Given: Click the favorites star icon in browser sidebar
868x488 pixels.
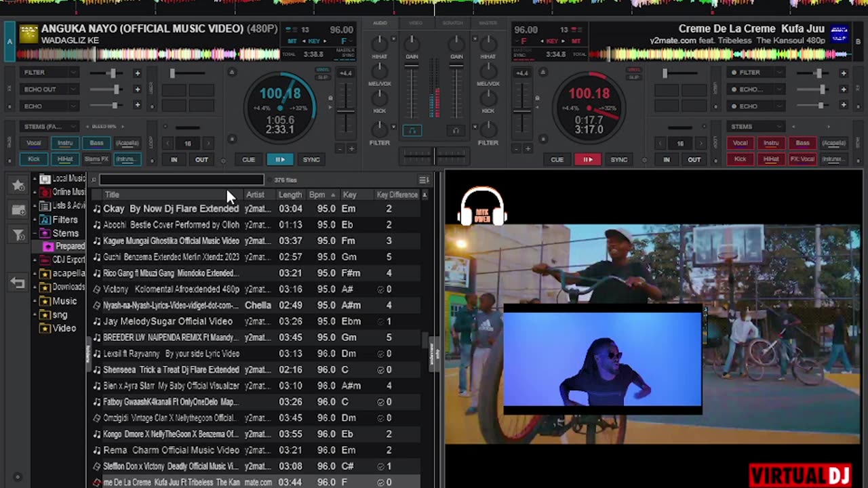Looking at the screenshot, I should pyautogui.click(x=18, y=185).
